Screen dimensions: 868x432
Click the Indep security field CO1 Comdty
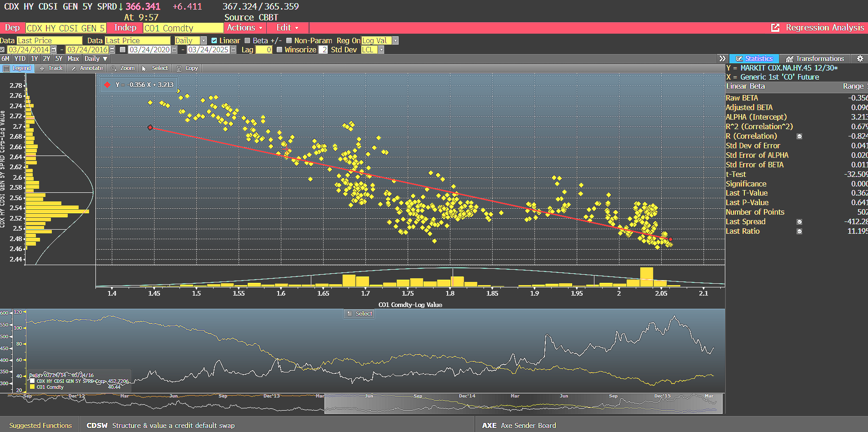(x=183, y=28)
